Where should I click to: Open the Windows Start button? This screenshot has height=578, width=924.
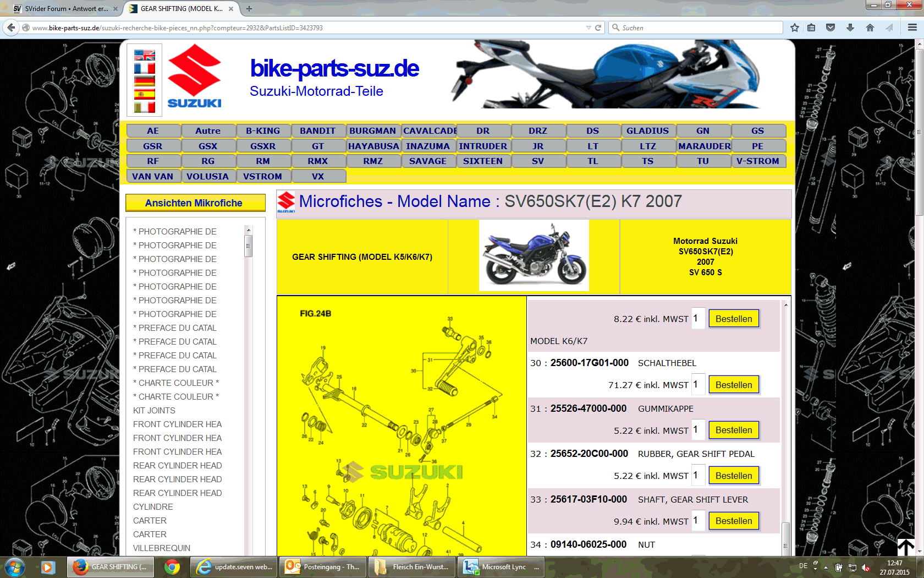coord(14,567)
